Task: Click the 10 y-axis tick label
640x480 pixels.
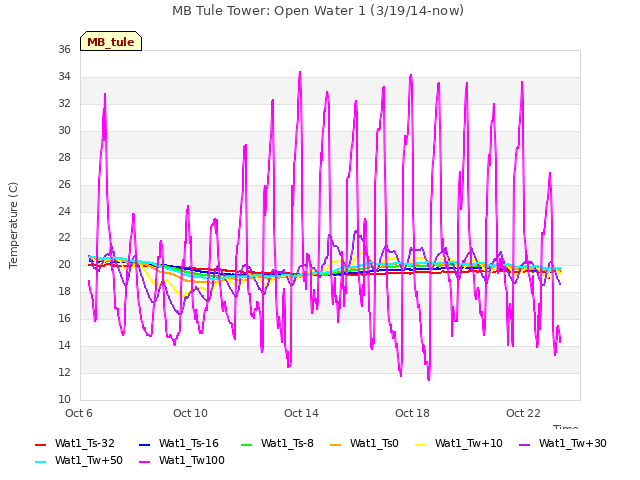Action: (64, 400)
